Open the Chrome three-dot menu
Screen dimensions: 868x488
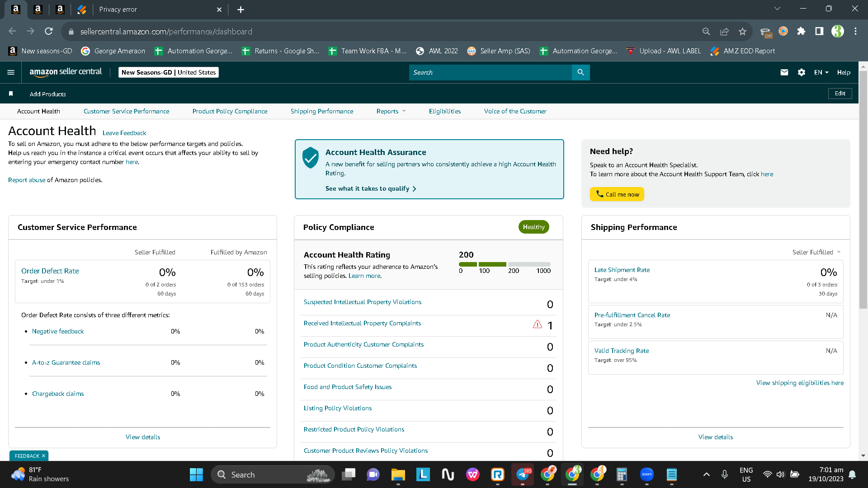coord(855,31)
